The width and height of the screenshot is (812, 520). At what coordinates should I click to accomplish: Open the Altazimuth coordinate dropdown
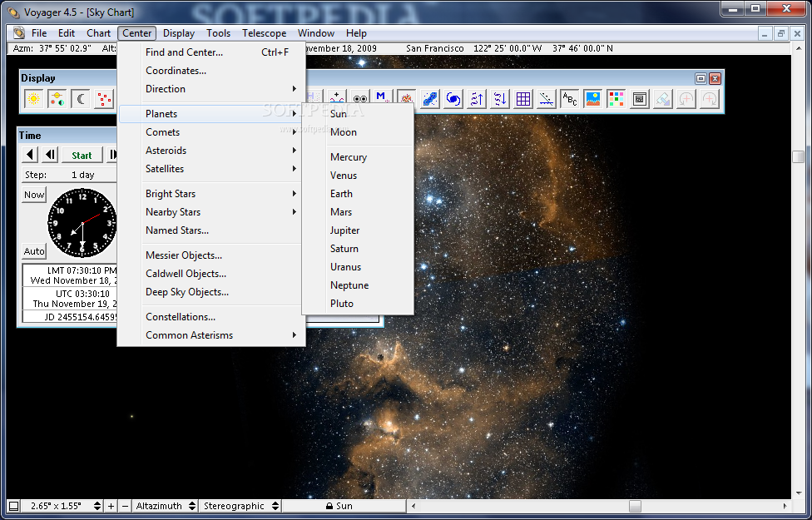coord(166,506)
